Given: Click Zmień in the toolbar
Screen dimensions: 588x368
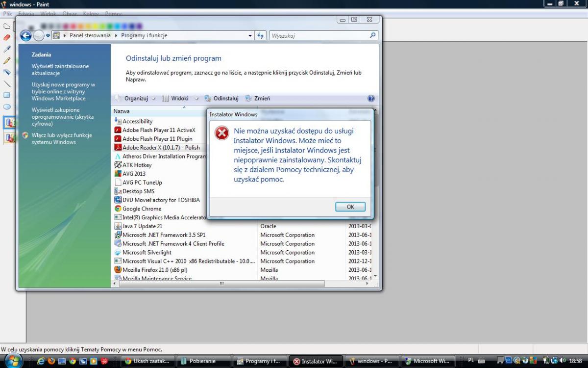Looking at the screenshot, I should click(257, 98).
